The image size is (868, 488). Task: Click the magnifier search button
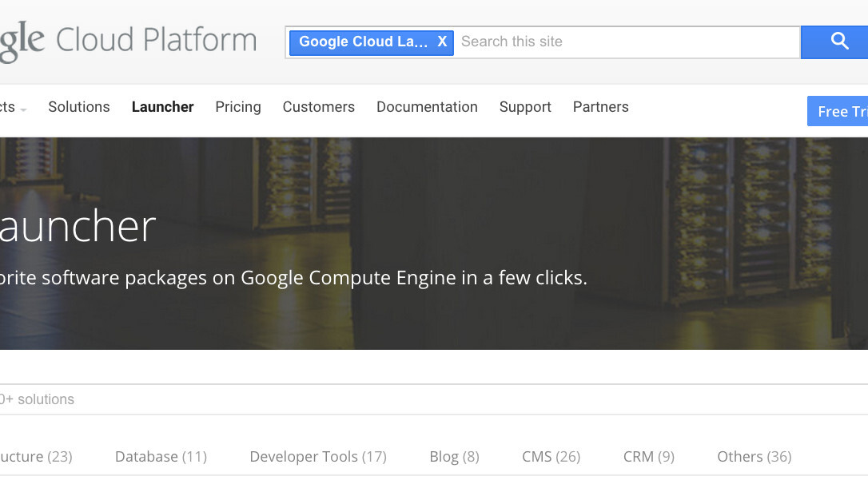click(x=838, y=42)
